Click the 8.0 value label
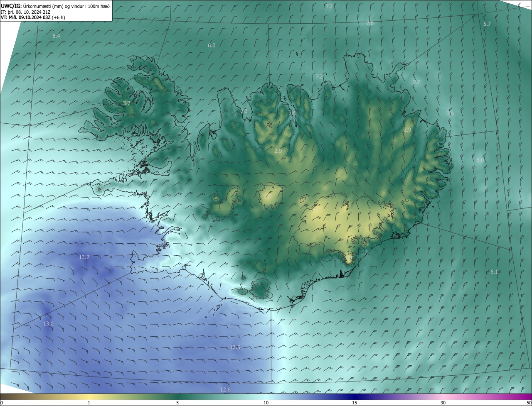This screenshot has width=532, height=406. tap(480, 160)
